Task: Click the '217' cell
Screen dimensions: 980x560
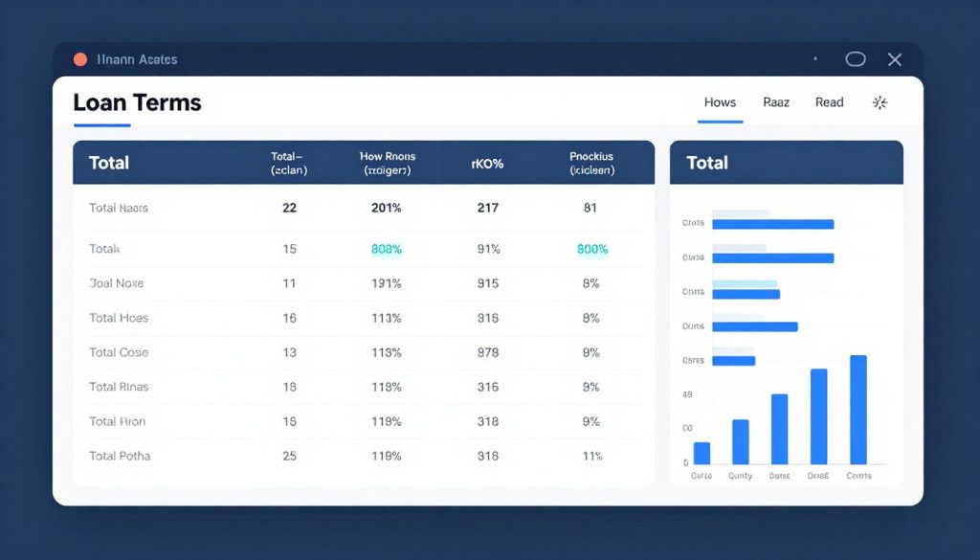Action: tap(487, 208)
